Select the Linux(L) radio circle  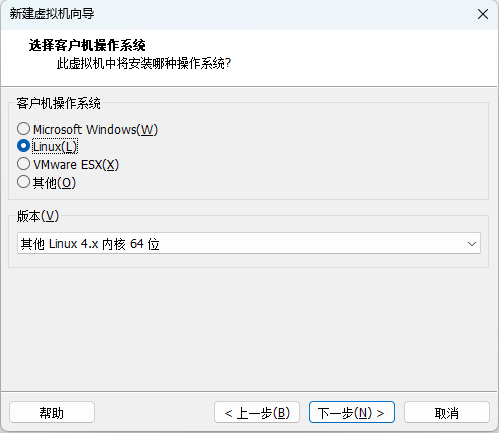coord(23,146)
